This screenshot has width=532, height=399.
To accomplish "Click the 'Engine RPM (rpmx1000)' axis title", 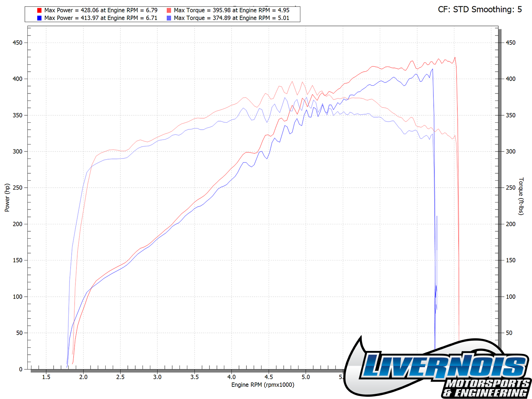I will 263,385.
